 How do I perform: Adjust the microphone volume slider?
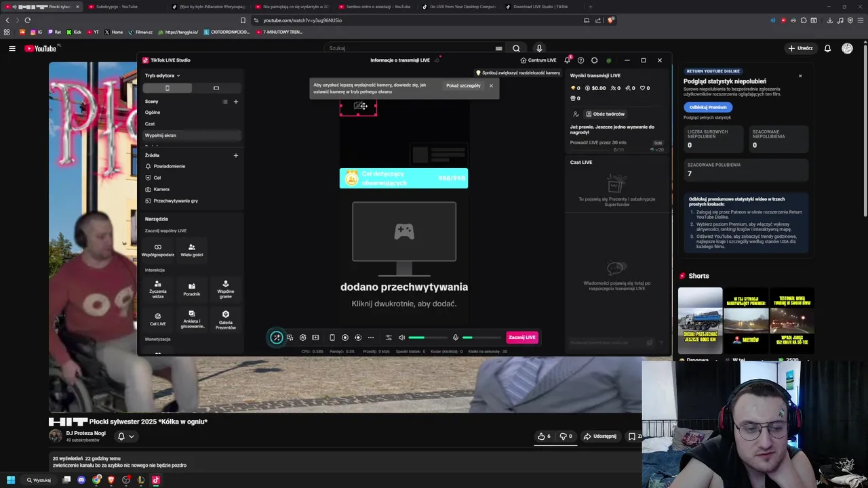[481, 338]
